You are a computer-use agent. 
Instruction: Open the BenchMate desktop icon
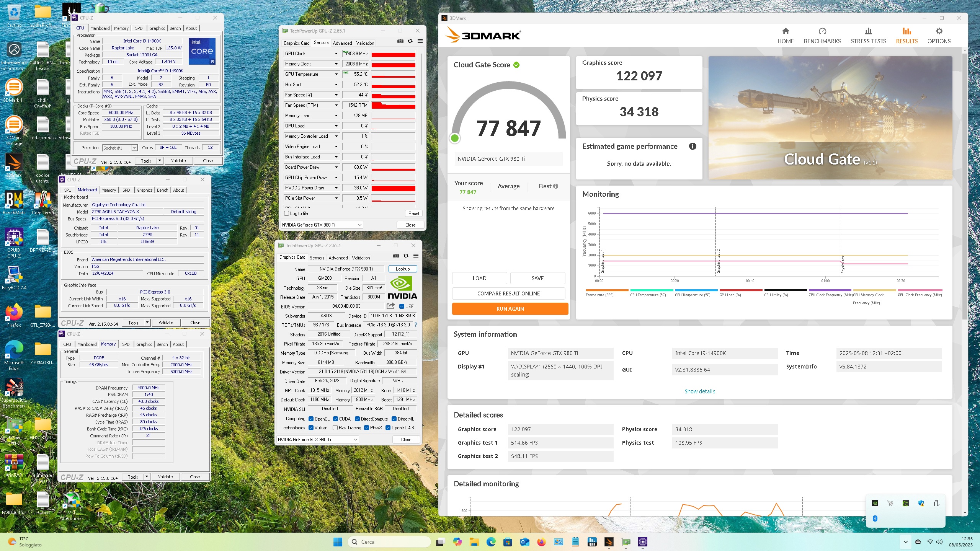[x=14, y=203]
